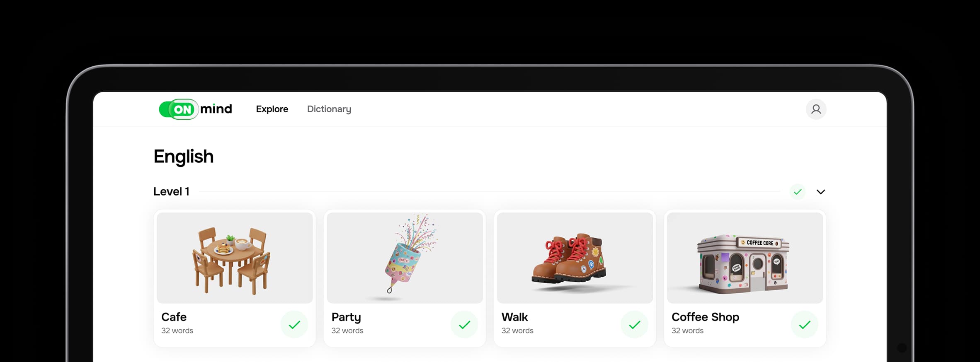Collapse the Level 1 section chevron

pos(820,192)
